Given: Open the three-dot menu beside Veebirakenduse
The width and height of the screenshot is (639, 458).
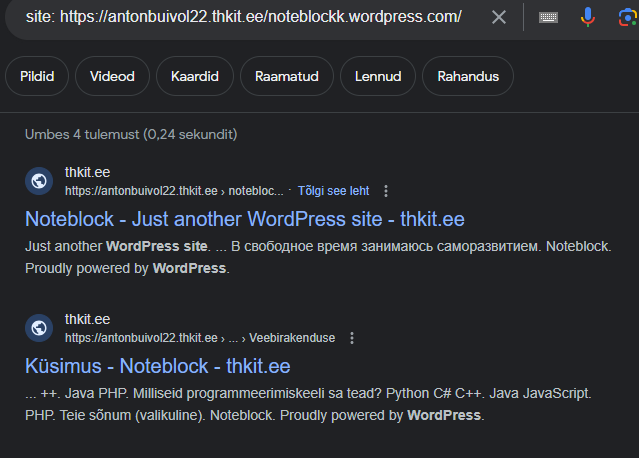Looking at the screenshot, I should tap(352, 338).
